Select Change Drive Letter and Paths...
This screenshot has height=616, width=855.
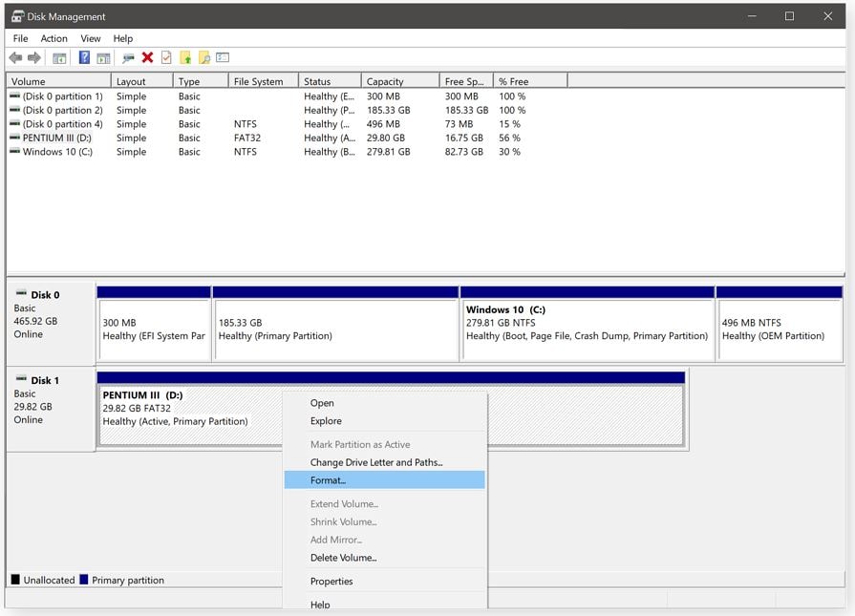click(x=384, y=462)
